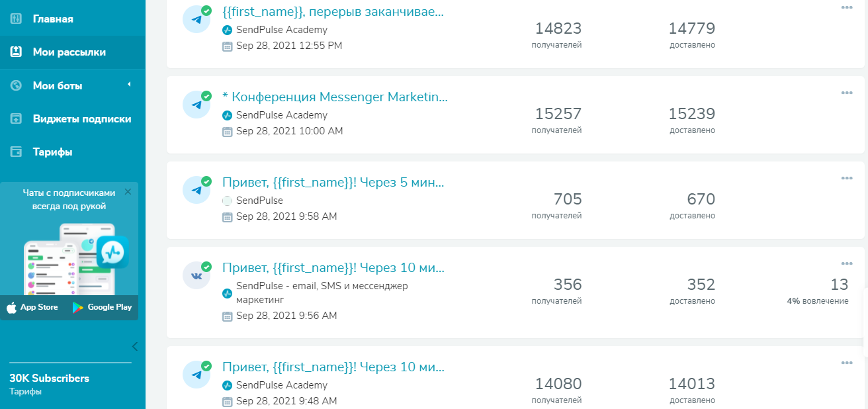Click the 352 доставлено count
Viewport: 868px width, 409px height.
(701, 285)
